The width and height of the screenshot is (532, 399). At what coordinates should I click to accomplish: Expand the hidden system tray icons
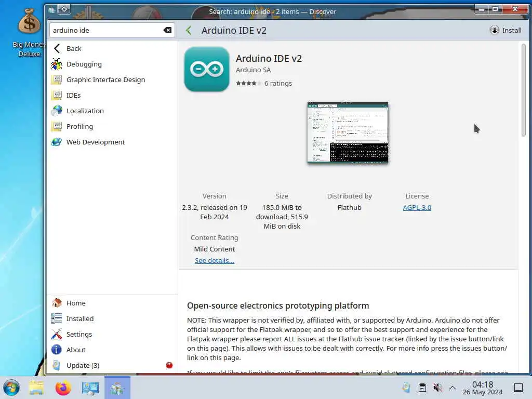(x=453, y=388)
